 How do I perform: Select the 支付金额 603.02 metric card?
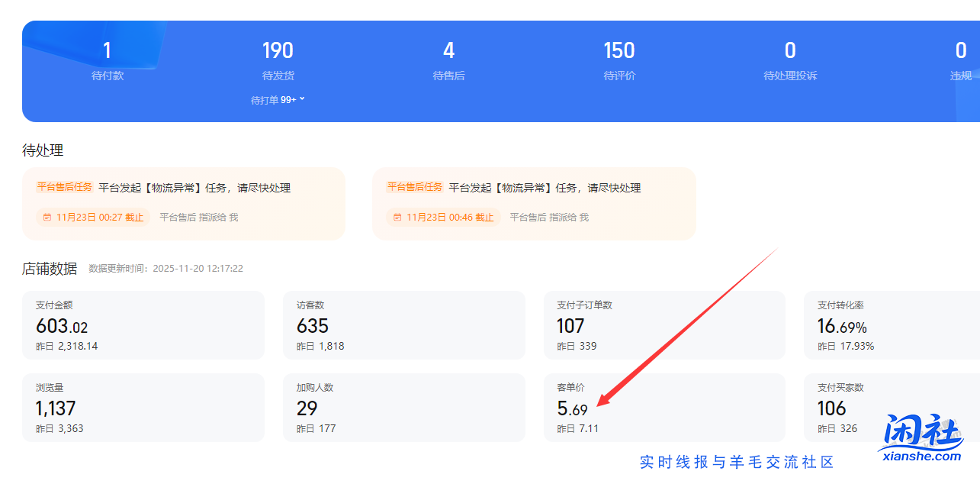click(x=143, y=324)
